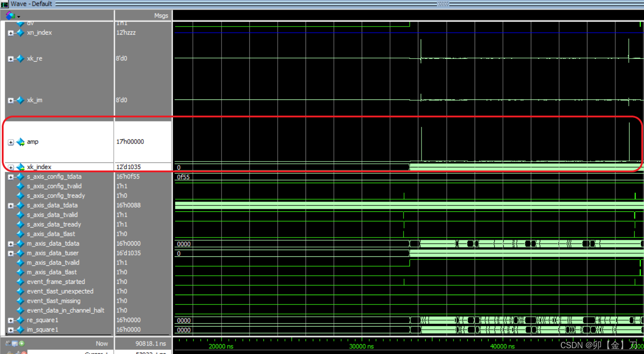This screenshot has height=354, width=644.
Task: Expand the m_axis_data_tdata bus
Action: pyautogui.click(x=11, y=244)
